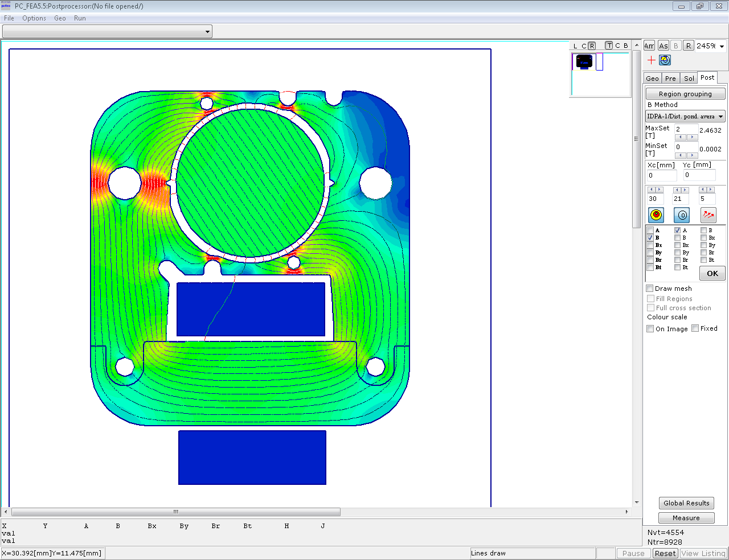Select the red crosshair cursor tool
Viewport: 729px width, 560px height.
[652, 60]
